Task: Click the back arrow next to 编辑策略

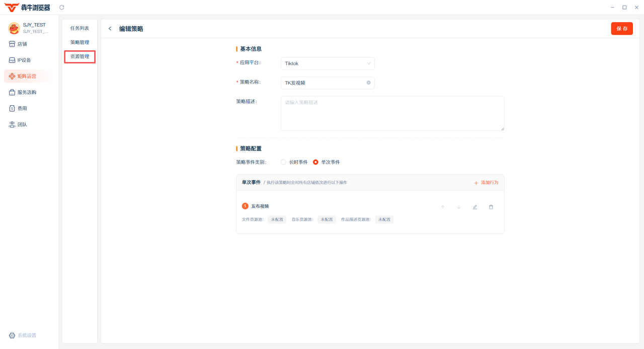Action: pos(110,29)
